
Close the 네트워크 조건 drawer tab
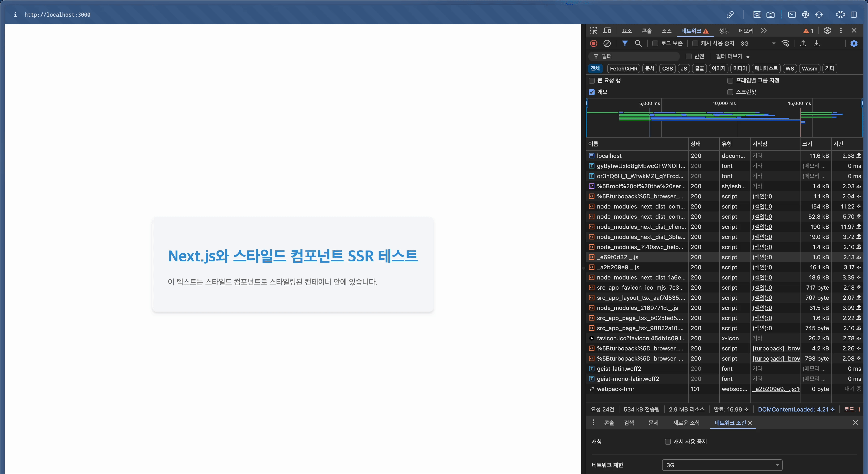[750, 423]
